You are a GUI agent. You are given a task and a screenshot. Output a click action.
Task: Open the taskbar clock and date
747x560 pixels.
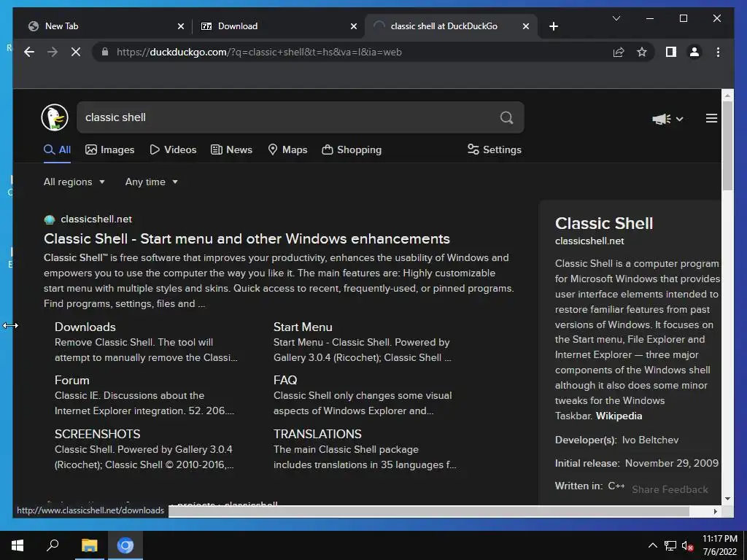(720, 545)
